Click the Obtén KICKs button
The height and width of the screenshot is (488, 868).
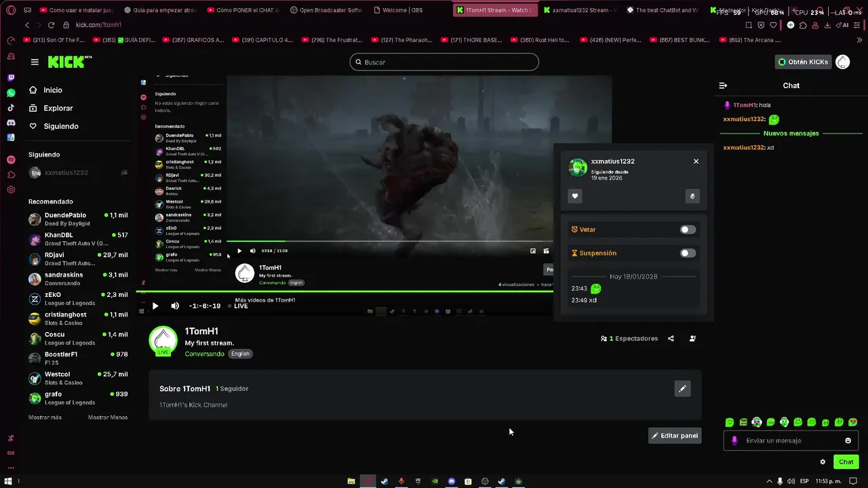point(803,62)
